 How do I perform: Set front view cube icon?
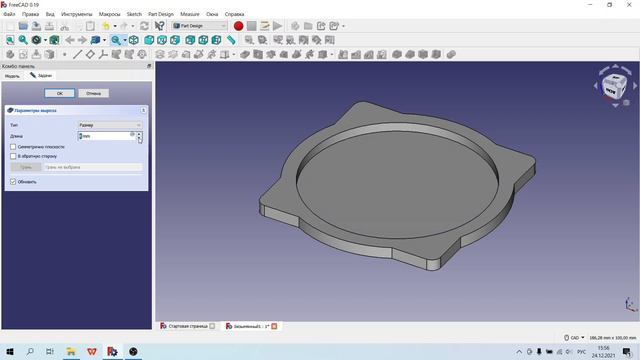(149, 40)
